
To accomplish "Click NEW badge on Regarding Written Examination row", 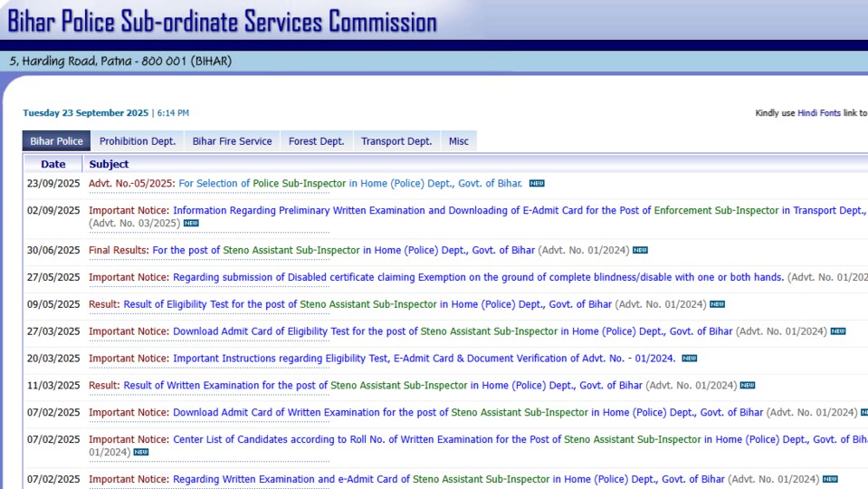I will point(830,479).
